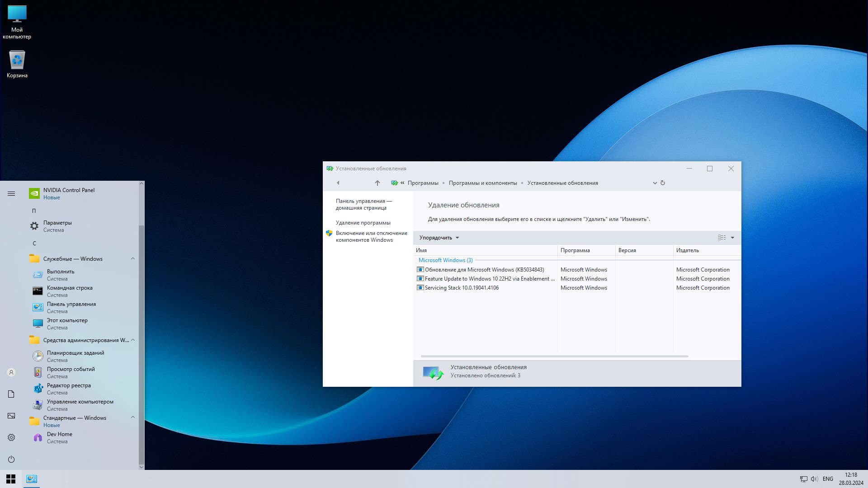This screenshot has height=488, width=868.
Task: Click the up-arrow navigation icon
Action: (x=377, y=183)
